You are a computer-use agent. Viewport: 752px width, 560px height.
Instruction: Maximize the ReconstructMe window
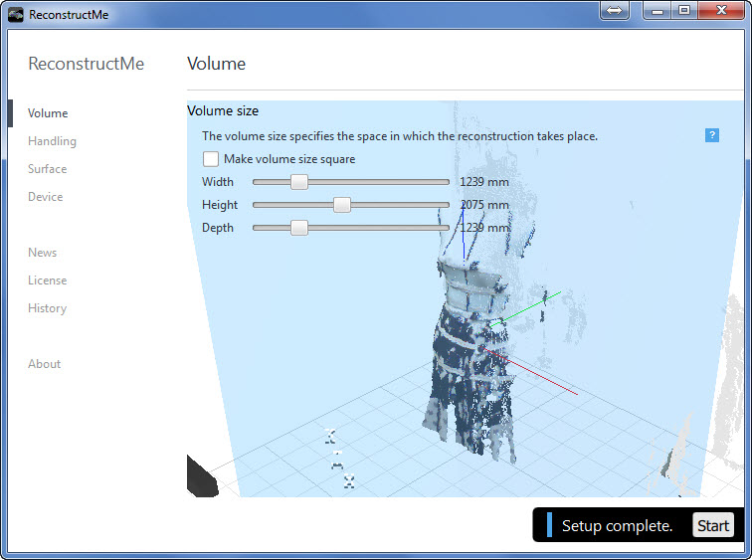[684, 10]
